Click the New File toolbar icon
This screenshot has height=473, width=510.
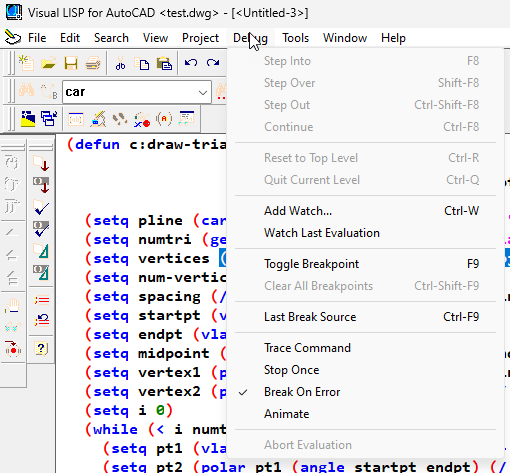click(x=26, y=63)
